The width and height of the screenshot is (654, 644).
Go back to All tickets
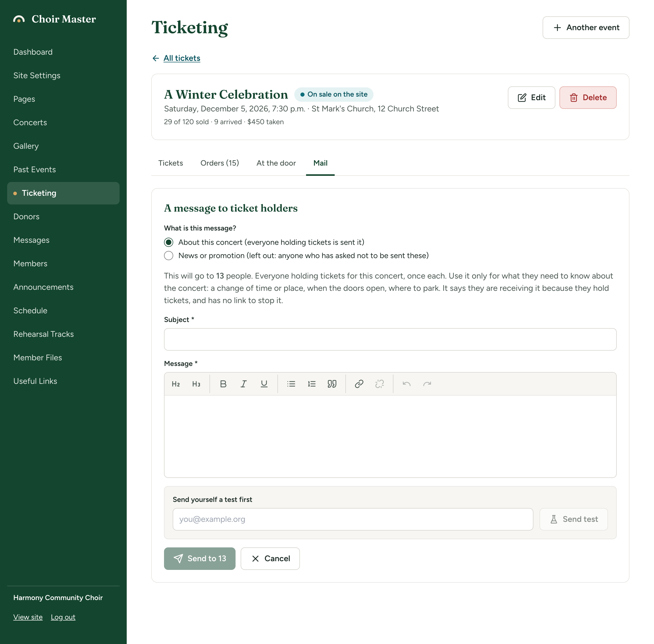[182, 58]
